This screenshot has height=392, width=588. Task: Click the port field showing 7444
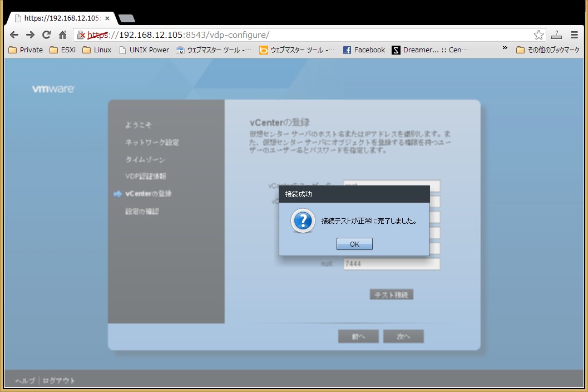[392, 264]
